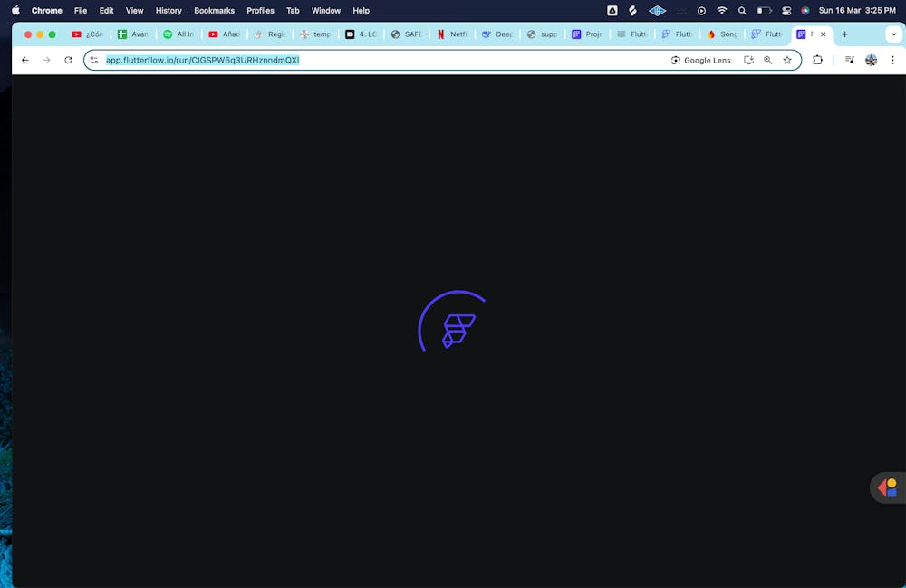Open the View menu

click(x=135, y=10)
